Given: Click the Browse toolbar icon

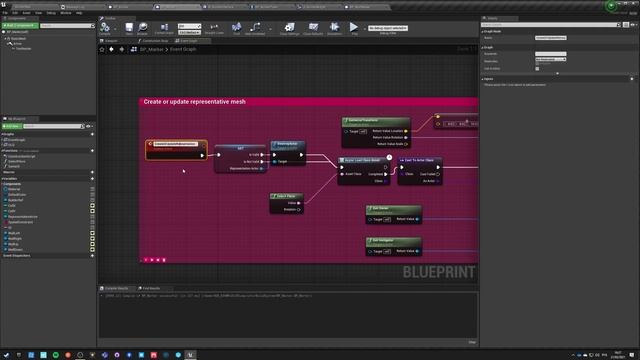Looking at the screenshot, I should 142,28.
